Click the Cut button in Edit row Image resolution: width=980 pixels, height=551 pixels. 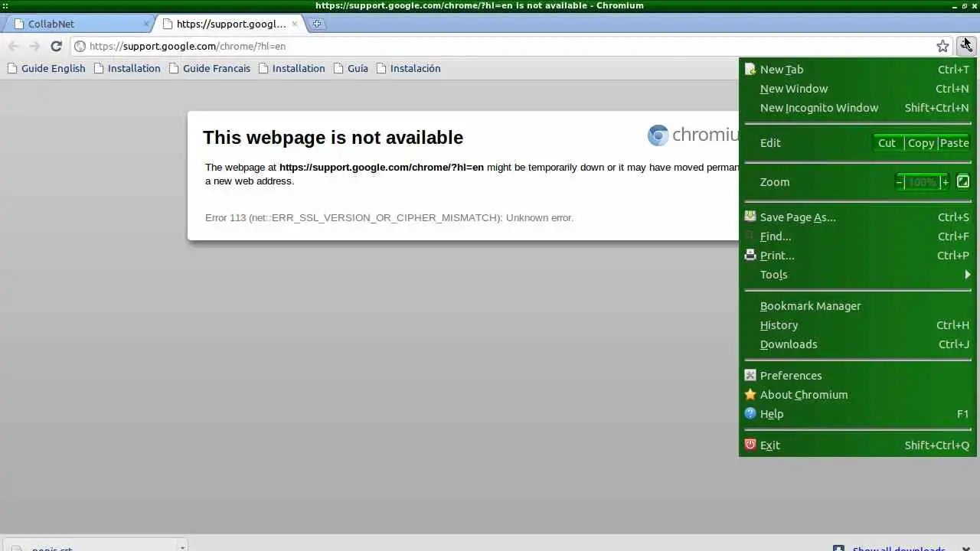[x=887, y=143]
